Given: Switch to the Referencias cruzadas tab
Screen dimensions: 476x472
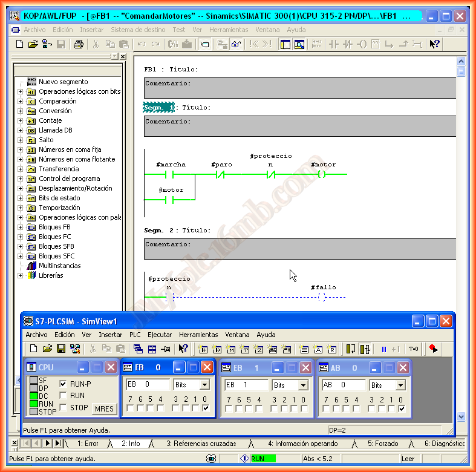Looking at the screenshot, I should [201, 444].
